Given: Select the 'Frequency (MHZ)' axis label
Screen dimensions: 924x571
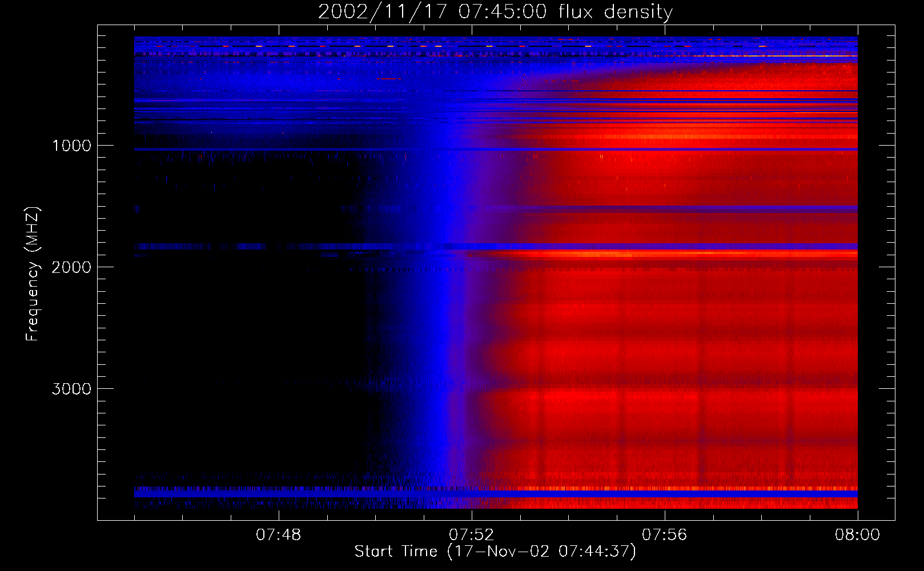Looking at the screenshot, I should [32, 274].
